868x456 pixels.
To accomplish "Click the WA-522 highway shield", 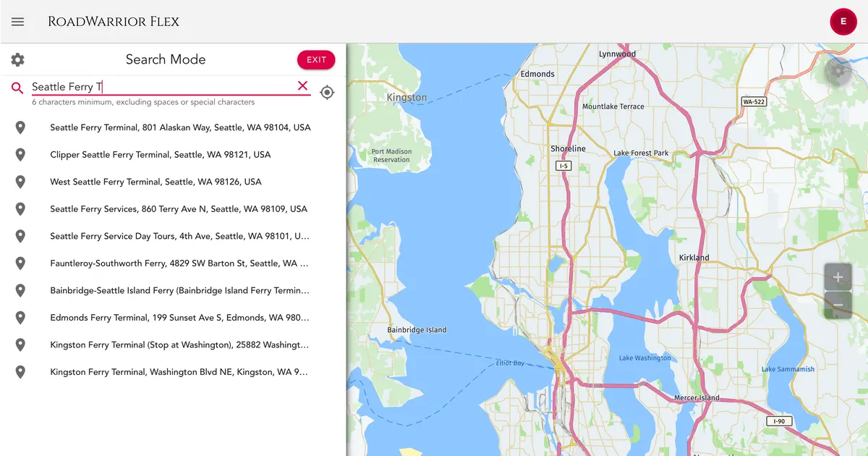I will [x=754, y=102].
